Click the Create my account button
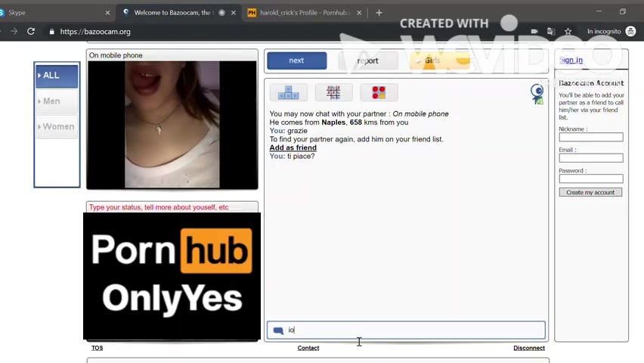The width and height of the screenshot is (644, 363). point(590,192)
